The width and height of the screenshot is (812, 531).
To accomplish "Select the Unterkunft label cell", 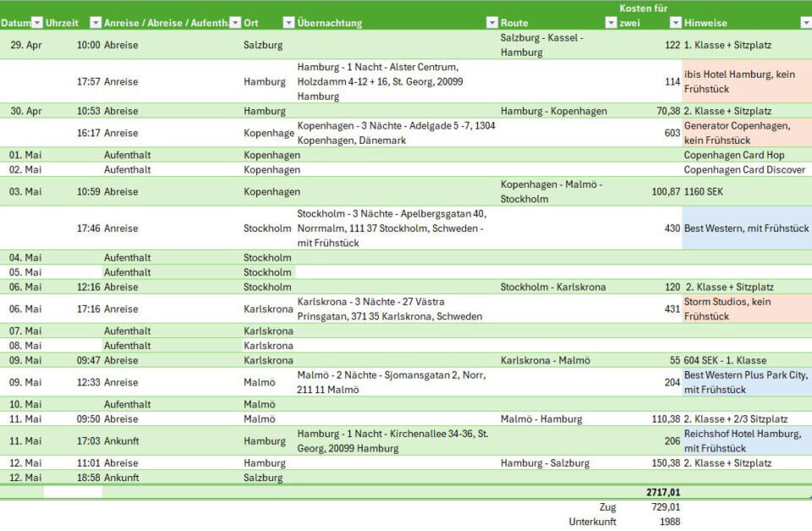I will 558,522.
